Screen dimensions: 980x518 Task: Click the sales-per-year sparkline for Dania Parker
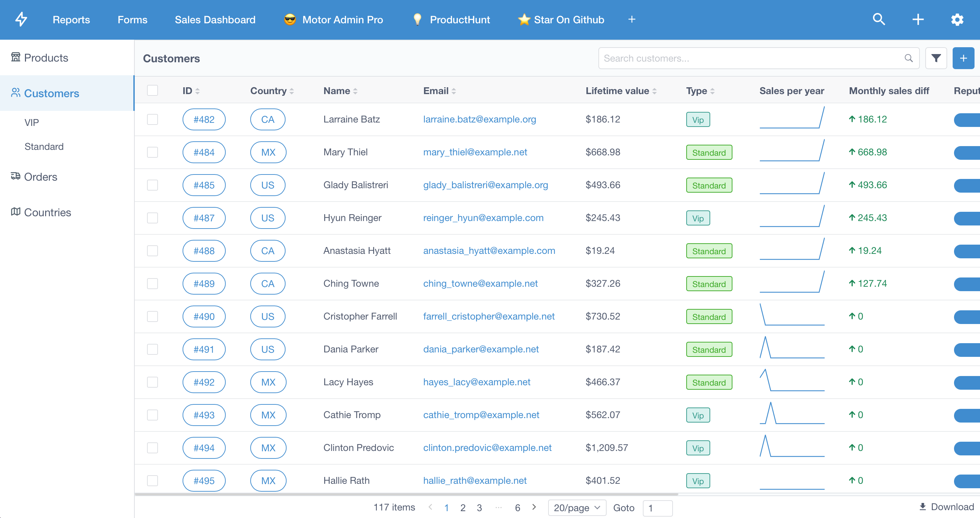point(792,348)
